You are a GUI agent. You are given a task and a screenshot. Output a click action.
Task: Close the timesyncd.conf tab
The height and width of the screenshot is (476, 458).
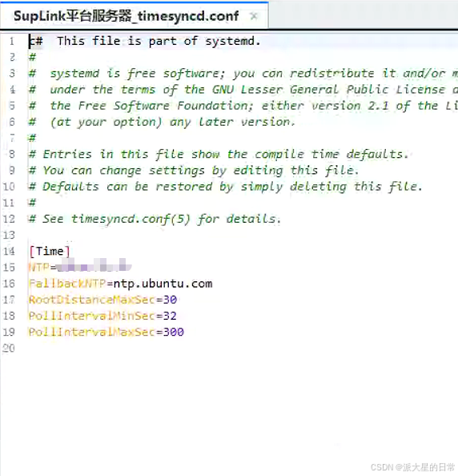tap(254, 16)
